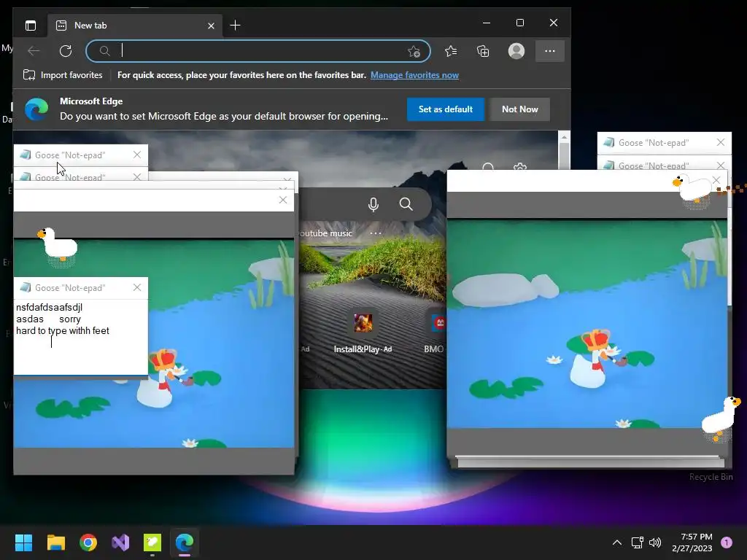Image resolution: width=747 pixels, height=560 pixels.
Task: Close the Goose Not-epad with typed text
Action: pyautogui.click(x=137, y=287)
